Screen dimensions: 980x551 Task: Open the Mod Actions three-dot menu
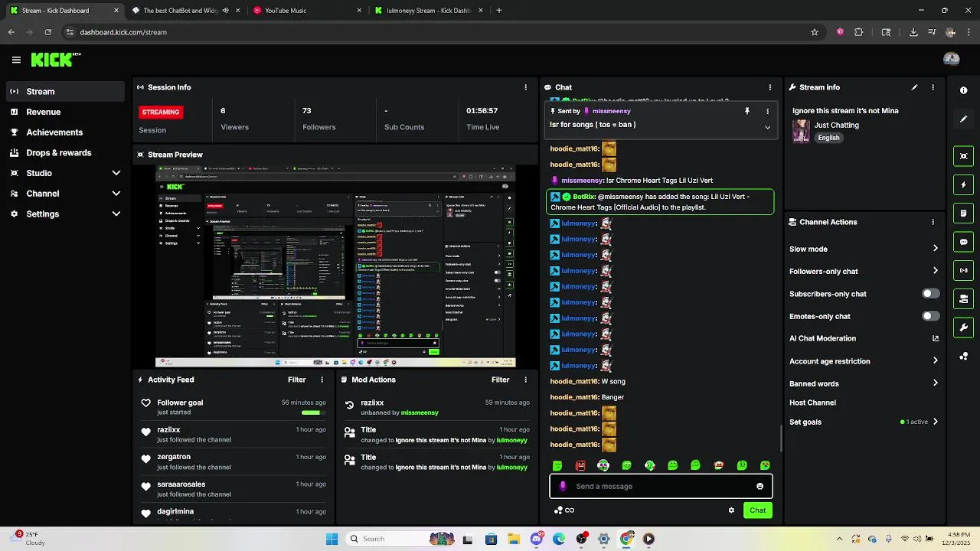click(x=525, y=380)
